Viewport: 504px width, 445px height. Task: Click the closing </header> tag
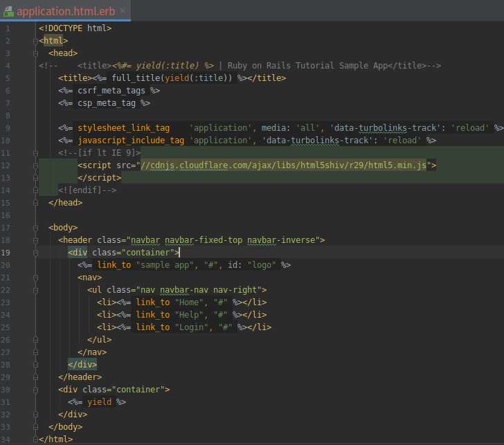coord(80,378)
